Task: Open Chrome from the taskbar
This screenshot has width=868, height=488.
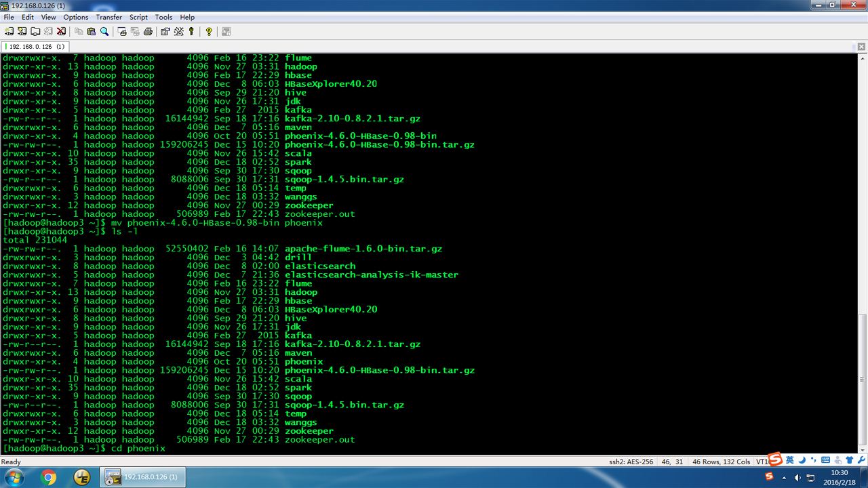Action: coord(49,477)
